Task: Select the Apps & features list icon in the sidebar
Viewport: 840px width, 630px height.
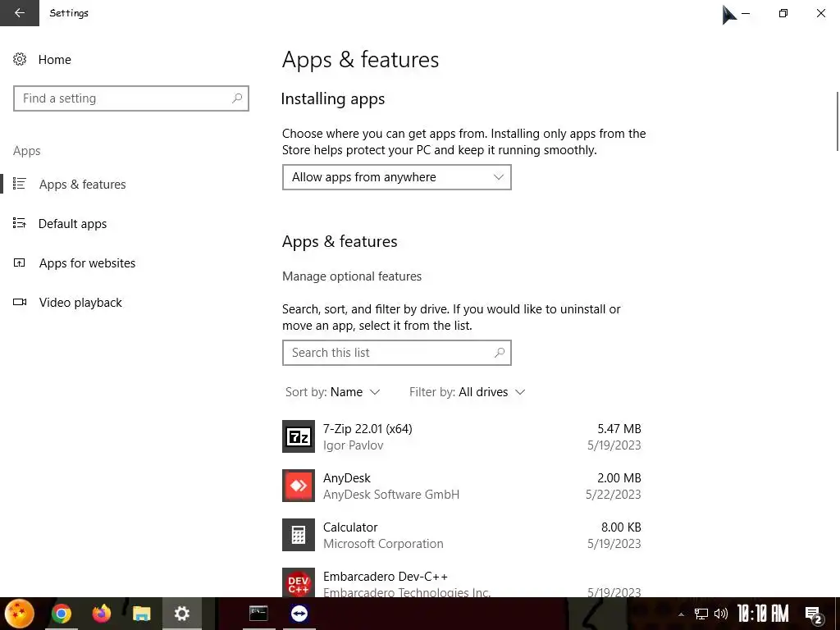Action: pos(20,184)
